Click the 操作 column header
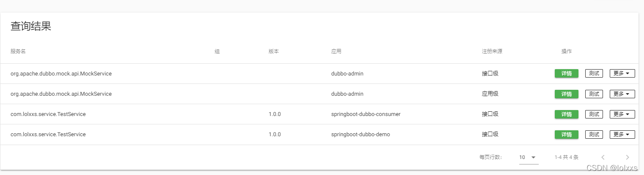This screenshot has height=175, width=644. [567, 51]
